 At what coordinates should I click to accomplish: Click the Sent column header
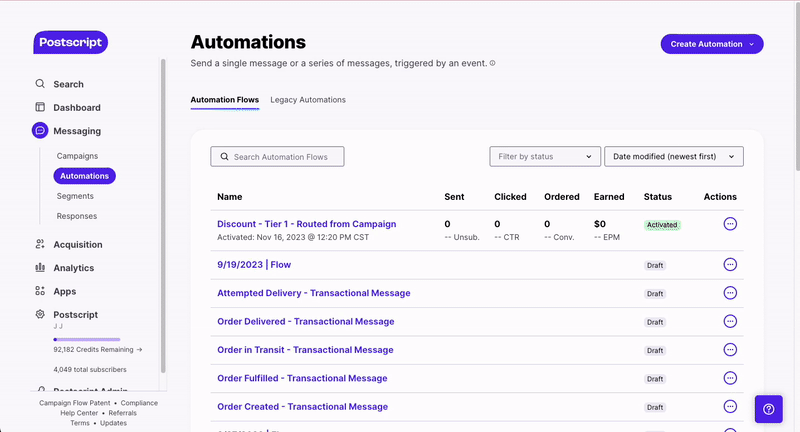point(454,196)
